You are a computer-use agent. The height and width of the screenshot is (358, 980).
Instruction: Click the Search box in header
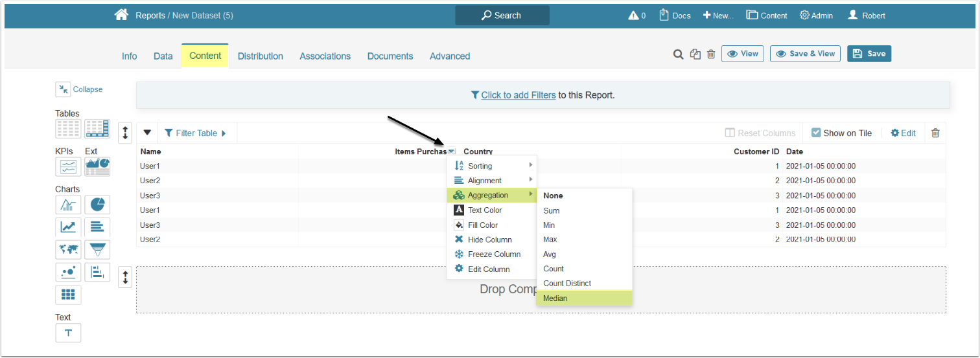tap(502, 16)
